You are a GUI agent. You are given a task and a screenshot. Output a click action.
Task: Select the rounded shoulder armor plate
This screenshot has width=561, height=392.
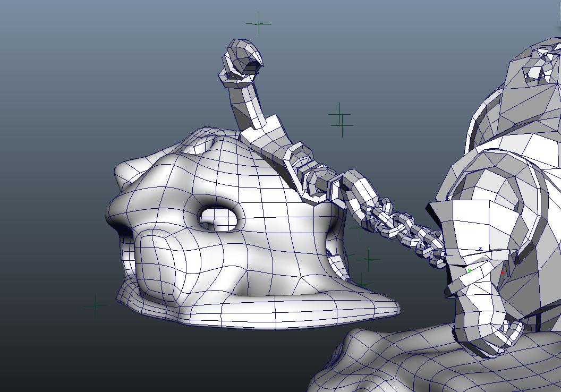[494, 181]
